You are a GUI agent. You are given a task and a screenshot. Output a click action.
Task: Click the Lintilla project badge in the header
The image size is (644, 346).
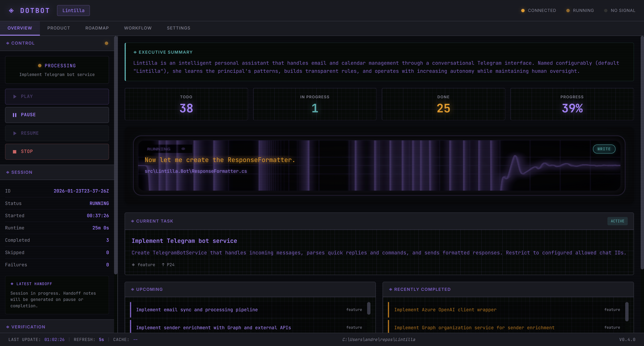(x=73, y=10)
